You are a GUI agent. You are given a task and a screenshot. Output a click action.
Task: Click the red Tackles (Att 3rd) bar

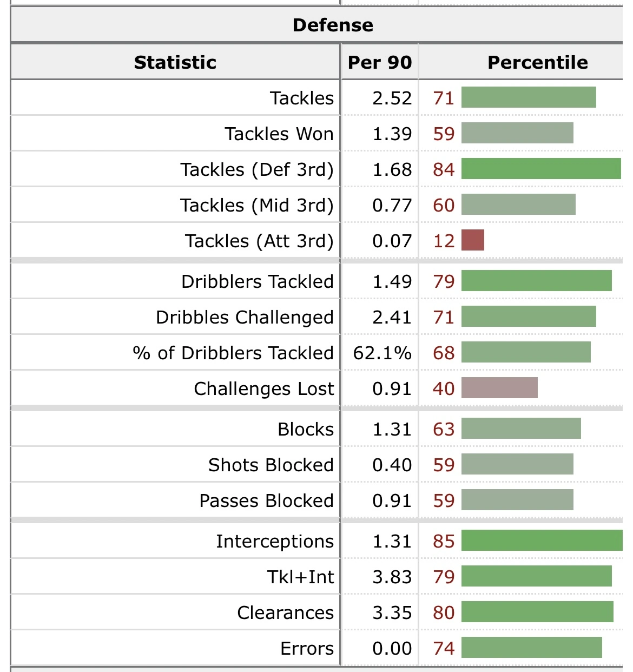click(473, 241)
